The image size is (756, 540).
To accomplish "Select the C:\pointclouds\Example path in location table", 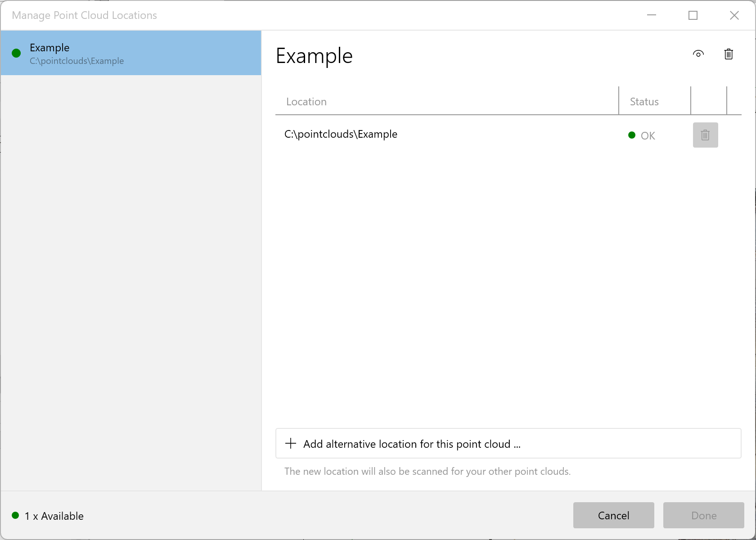I will pos(341,134).
